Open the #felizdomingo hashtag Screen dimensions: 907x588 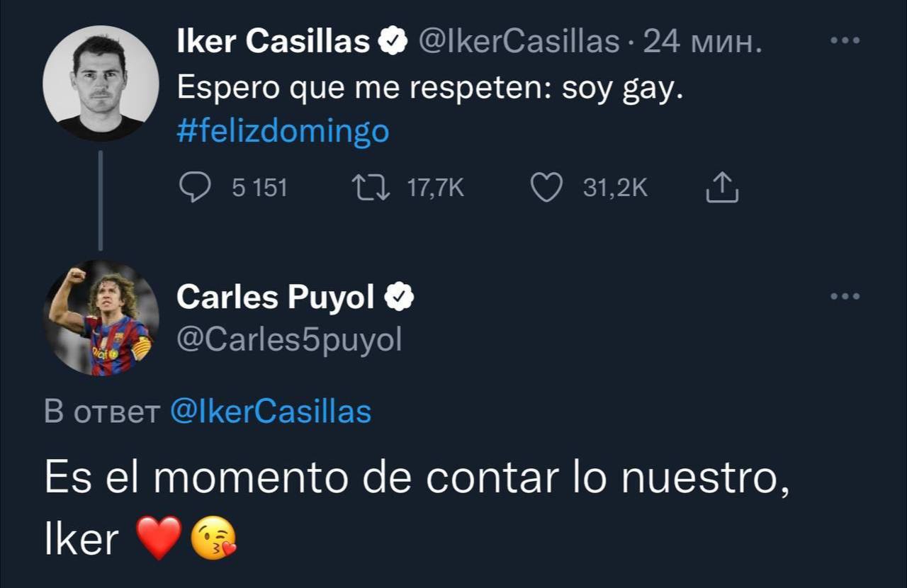(283, 132)
